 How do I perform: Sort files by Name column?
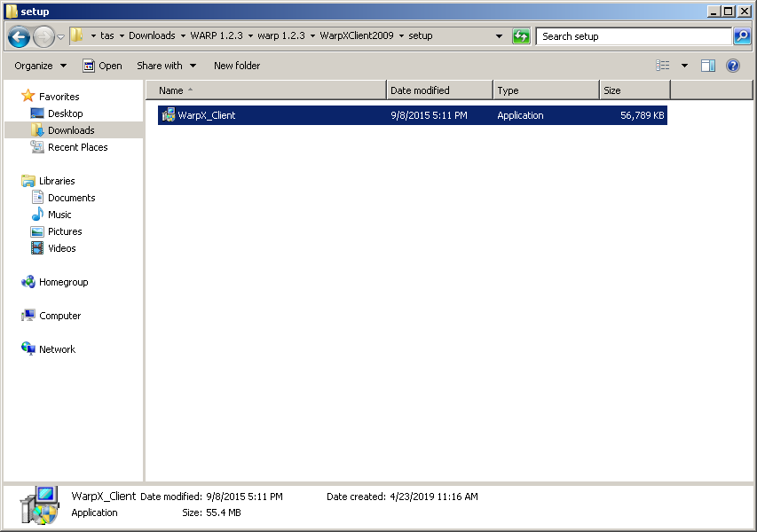click(x=266, y=90)
